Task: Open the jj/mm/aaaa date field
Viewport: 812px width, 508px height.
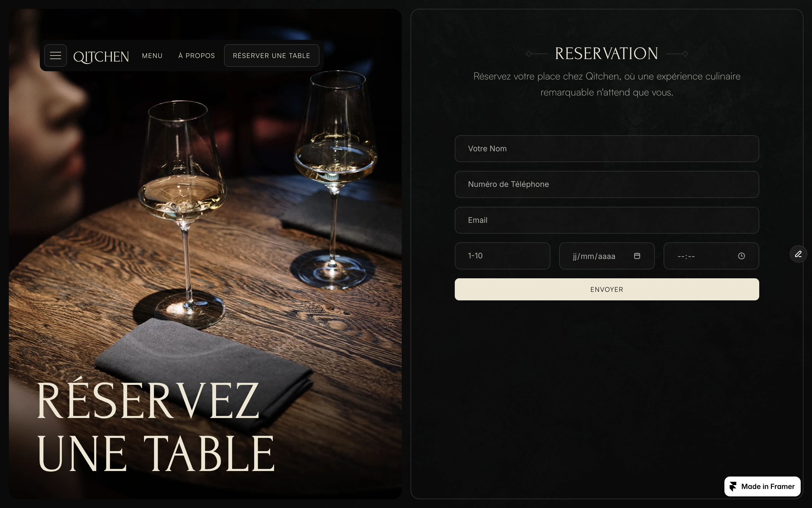Action: [606, 256]
